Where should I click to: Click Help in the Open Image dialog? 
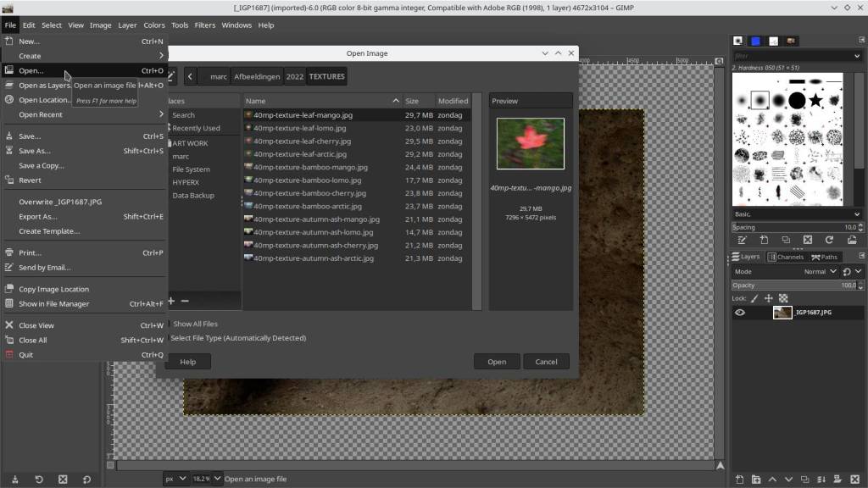[x=187, y=361]
